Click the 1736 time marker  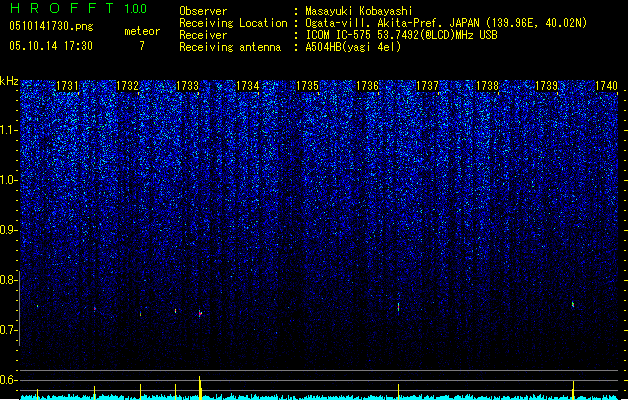367,86
